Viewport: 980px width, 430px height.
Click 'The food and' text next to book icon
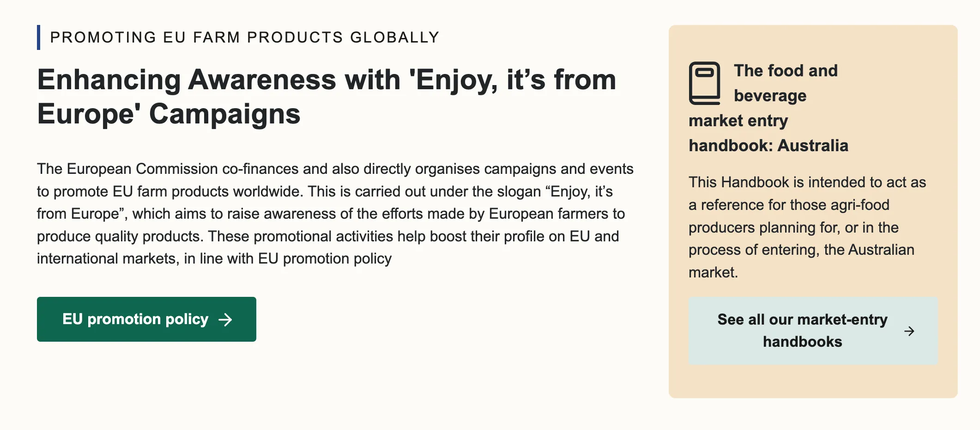pos(786,71)
